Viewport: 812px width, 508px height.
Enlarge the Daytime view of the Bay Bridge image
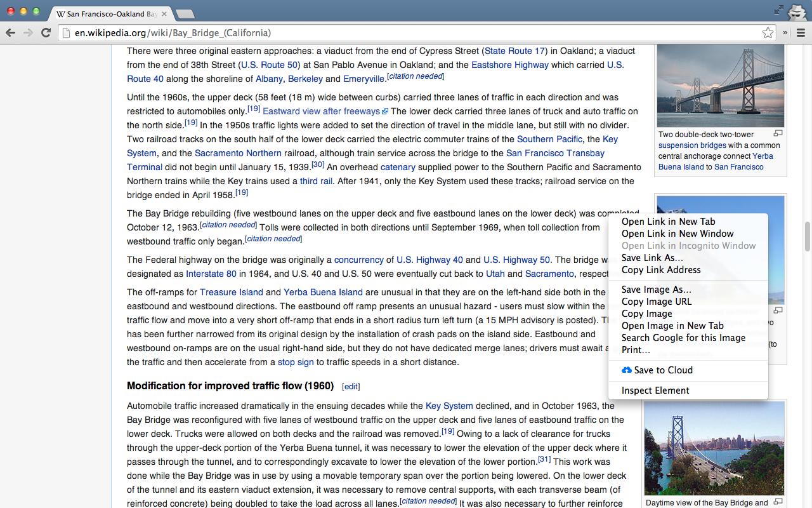pyautogui.click(x=778, y=502)
